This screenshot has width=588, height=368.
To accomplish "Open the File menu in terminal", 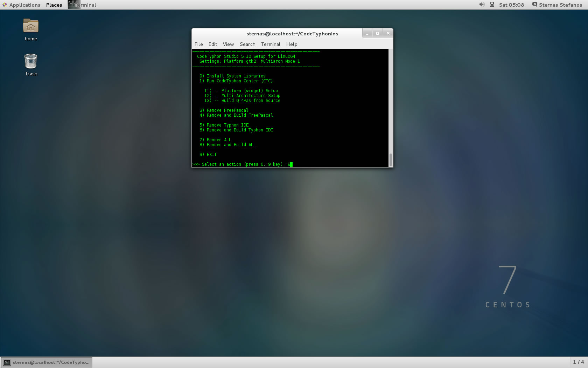I will click(198, 44).
